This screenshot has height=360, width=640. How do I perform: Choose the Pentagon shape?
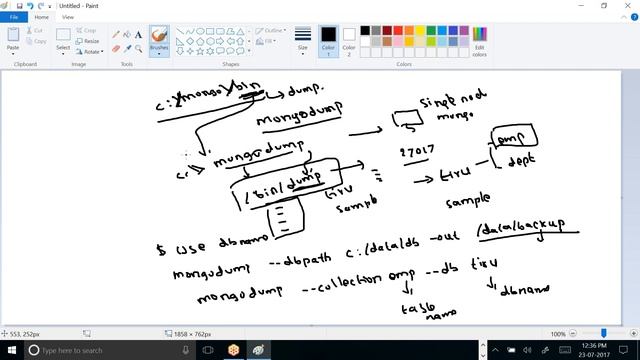200,42
